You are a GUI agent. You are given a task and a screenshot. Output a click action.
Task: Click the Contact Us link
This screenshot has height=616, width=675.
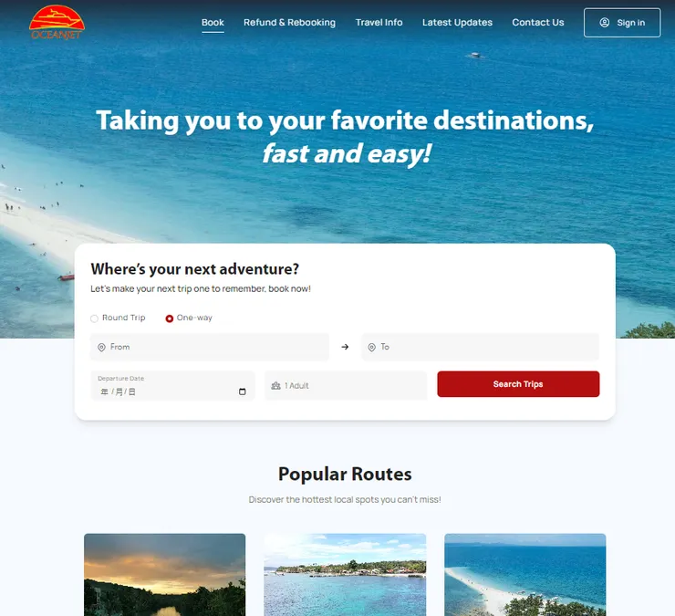tap(538, 23)
